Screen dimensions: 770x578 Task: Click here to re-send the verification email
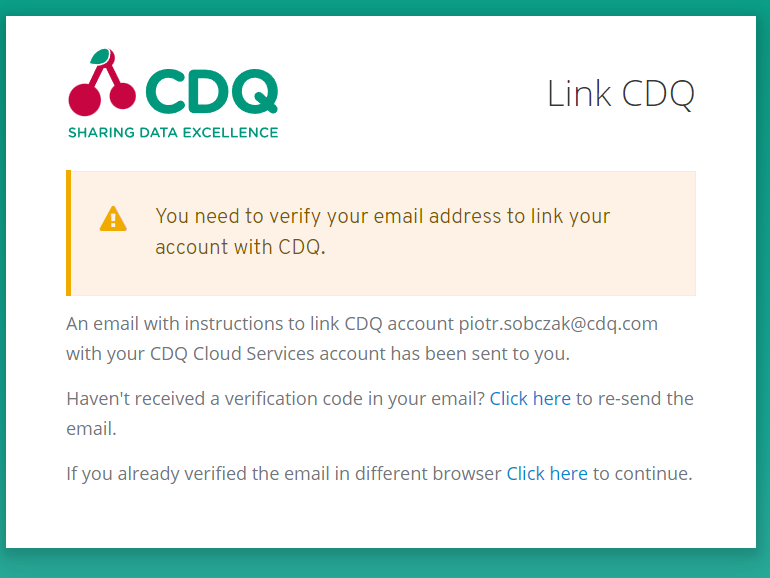coord(530,398)
